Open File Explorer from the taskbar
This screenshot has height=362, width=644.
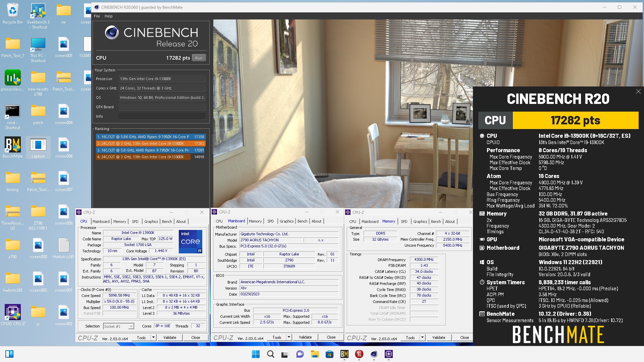click(x=315, y=354)
